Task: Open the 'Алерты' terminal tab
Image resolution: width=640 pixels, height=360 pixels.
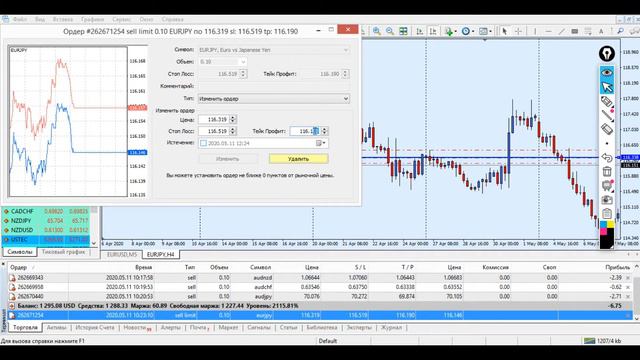Action: [x=171, y=327]
